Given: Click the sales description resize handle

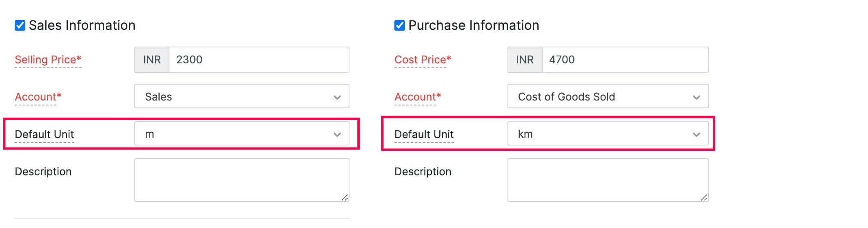Looking at the screenshot, I should pyautogui.click(x=345, y=198).
